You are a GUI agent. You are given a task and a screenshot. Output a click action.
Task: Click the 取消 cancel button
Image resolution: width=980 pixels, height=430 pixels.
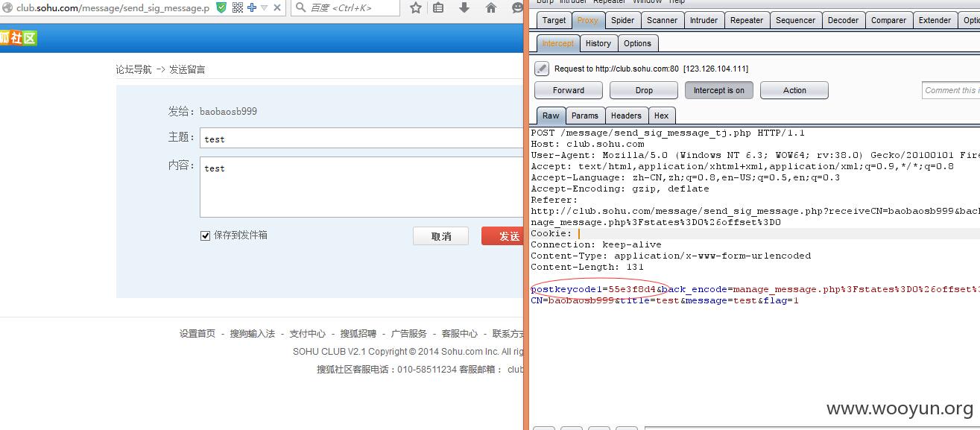coord(440,236)
